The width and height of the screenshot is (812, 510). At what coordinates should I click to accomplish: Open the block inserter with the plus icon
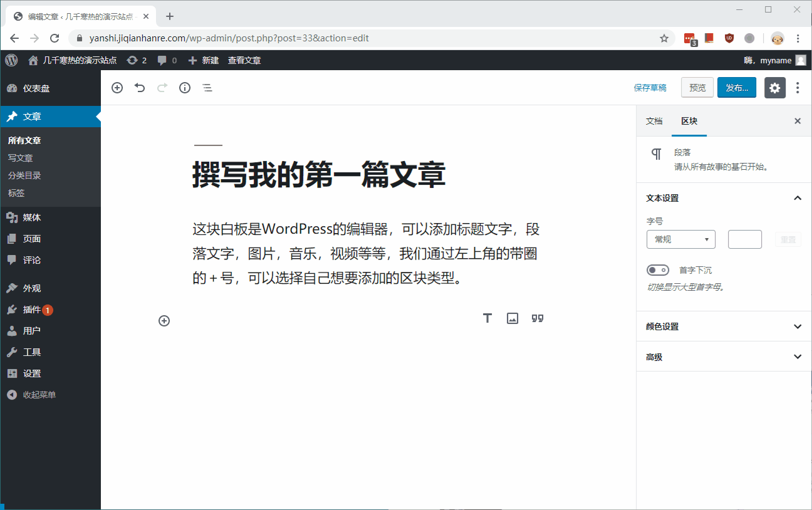click(x=117, y=88)
